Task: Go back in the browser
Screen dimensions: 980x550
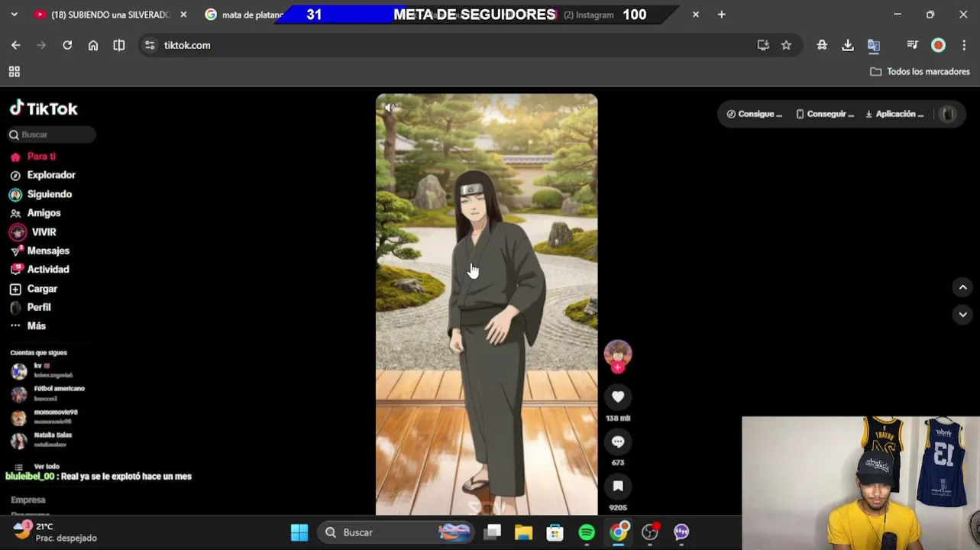Action: pos(15,45)
